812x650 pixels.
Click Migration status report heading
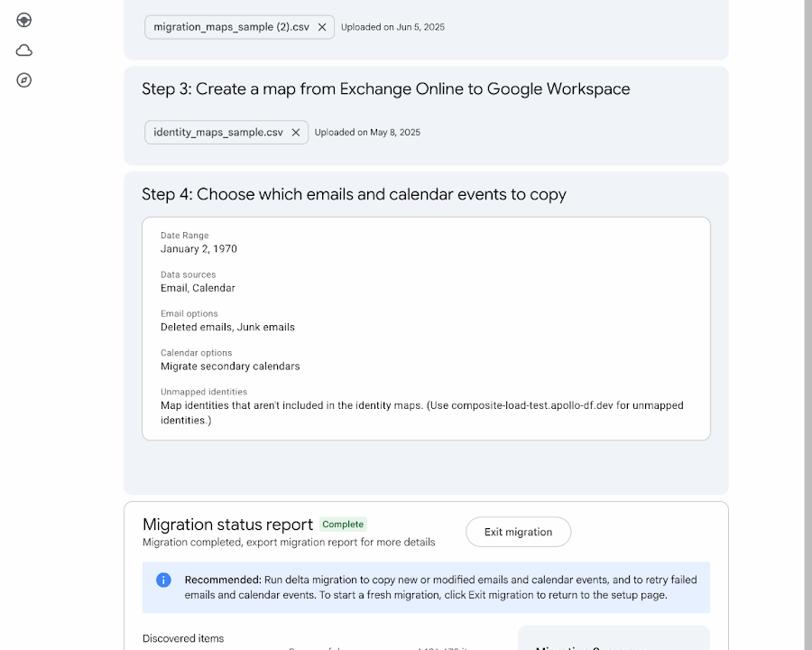228,525
